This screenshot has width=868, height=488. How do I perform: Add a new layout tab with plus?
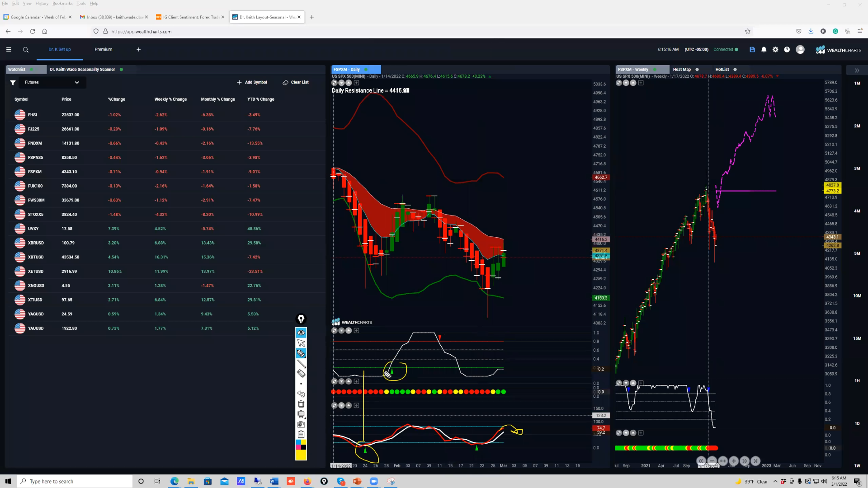click(139, 50)
